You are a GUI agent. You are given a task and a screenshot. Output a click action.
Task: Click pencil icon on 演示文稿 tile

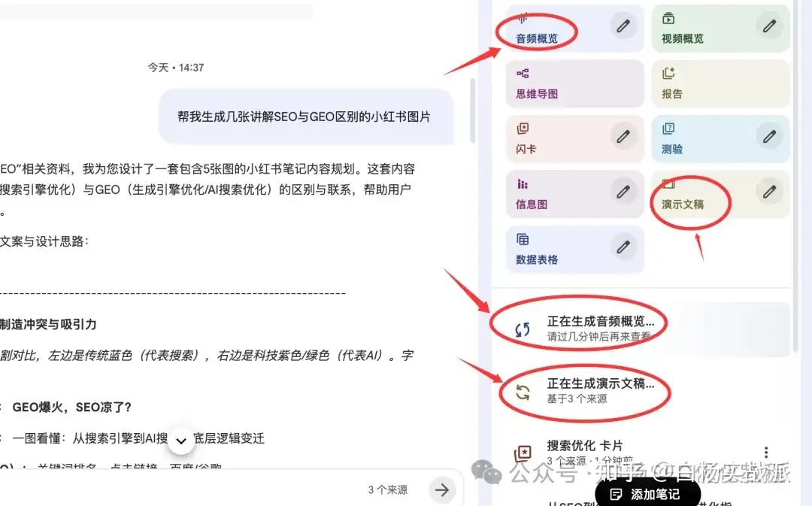[769, 192]
